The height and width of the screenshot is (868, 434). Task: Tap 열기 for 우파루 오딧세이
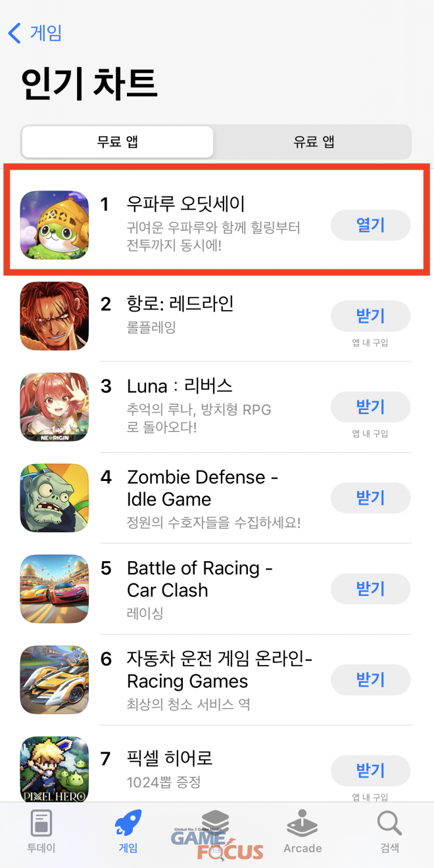(370, 225)
